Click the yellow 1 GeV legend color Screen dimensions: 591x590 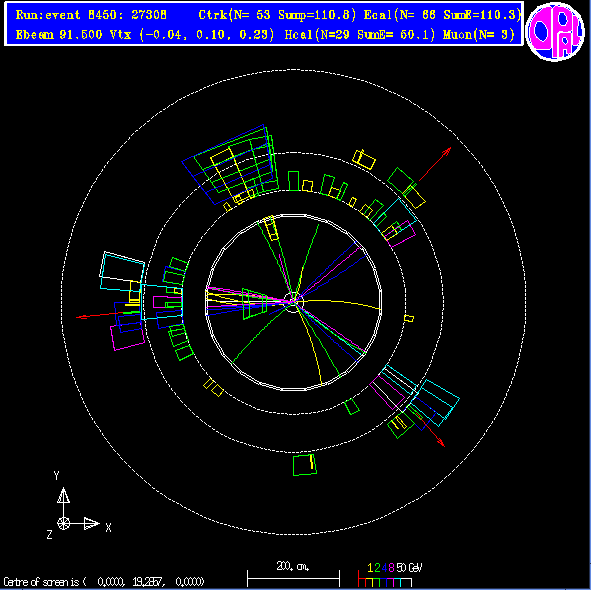370,568
